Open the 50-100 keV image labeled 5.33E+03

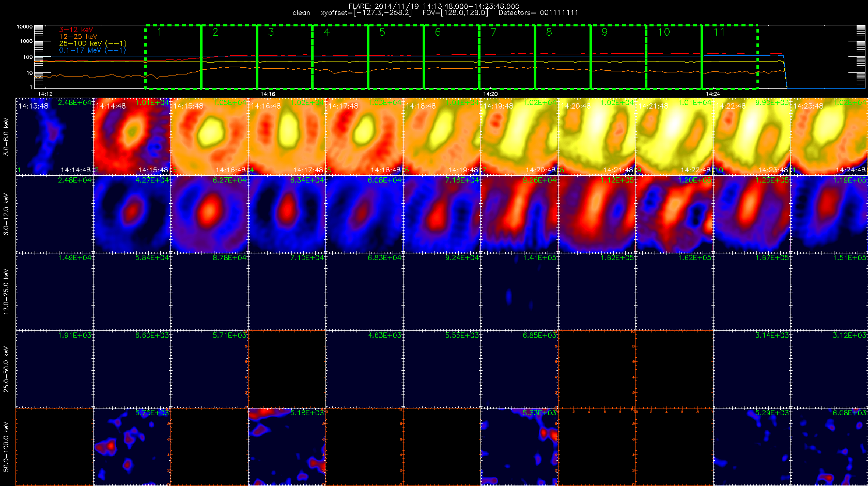520,447
